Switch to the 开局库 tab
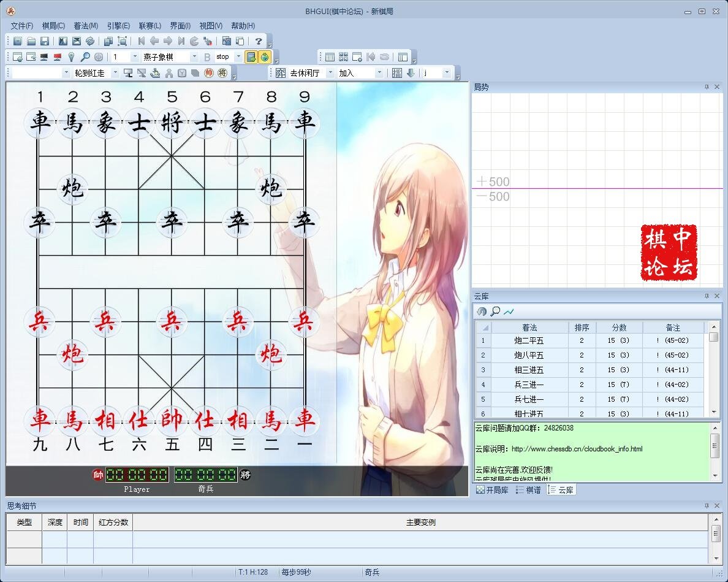Image resolution: width=728 pixels, height=582 pixels. point(492,490)
